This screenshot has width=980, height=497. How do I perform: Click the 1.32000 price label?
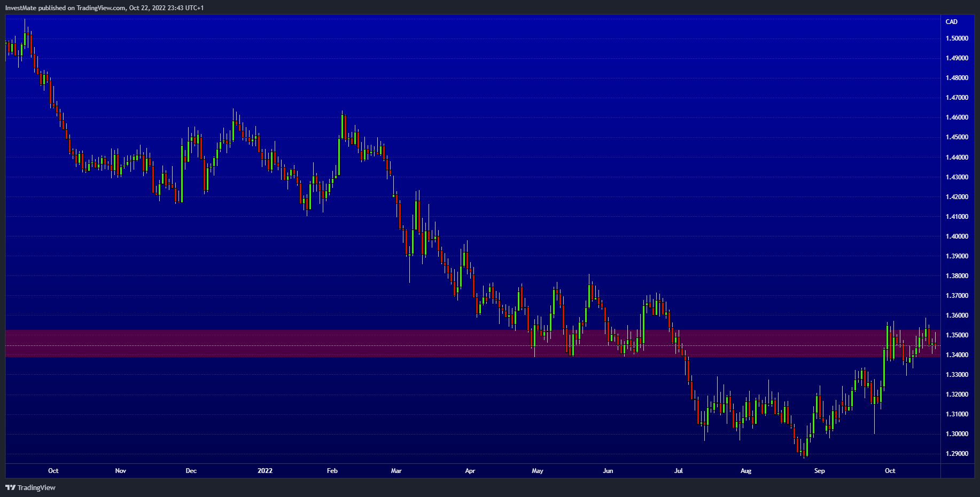pos(957,395)
